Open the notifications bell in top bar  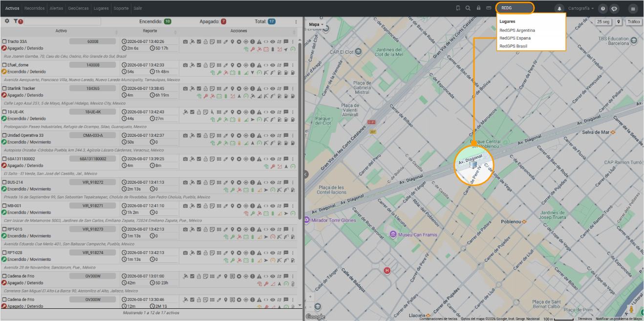click(x=559, y=8)
